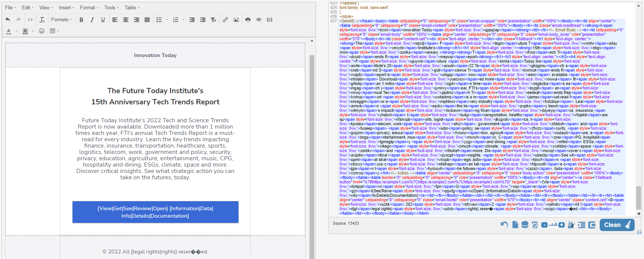The width and height of the screenshot is (644, 259).
Task: Open the View menu
Action: point(46,7)
